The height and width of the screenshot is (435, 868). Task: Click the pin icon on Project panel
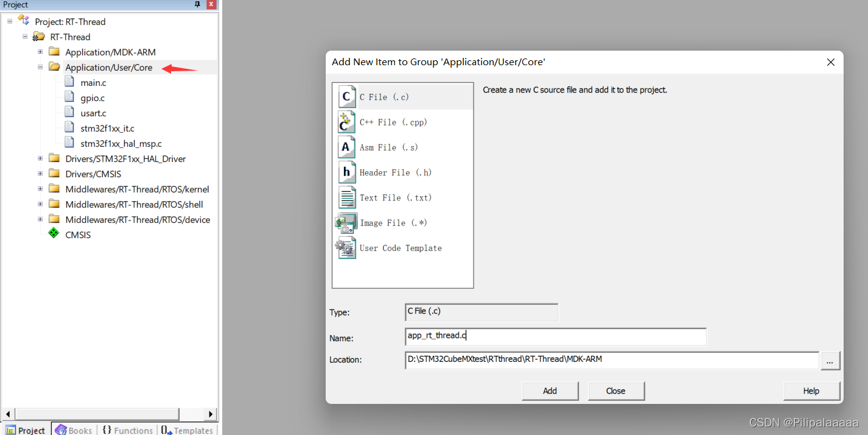pos(197,4)
